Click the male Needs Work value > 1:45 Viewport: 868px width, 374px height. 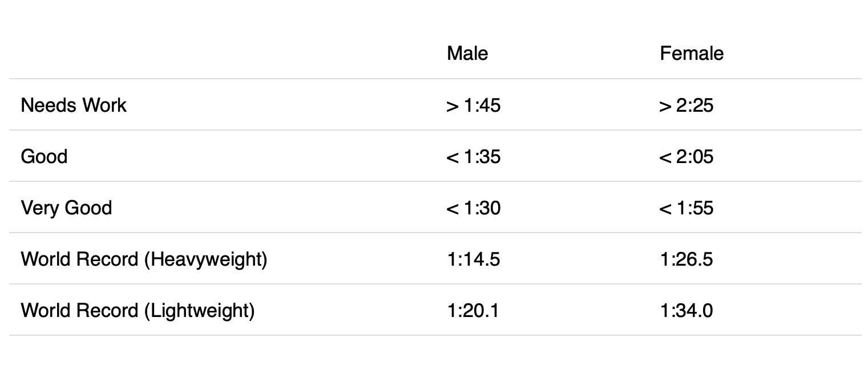coord(473,105)
